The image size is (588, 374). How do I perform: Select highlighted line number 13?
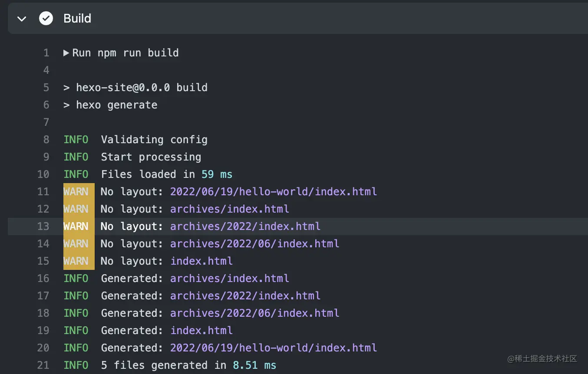43,226
